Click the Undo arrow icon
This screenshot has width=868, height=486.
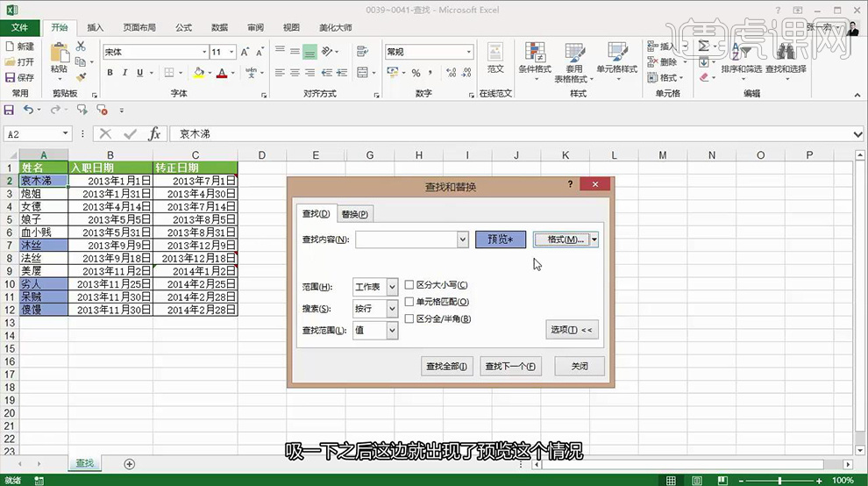pos(28,110)
